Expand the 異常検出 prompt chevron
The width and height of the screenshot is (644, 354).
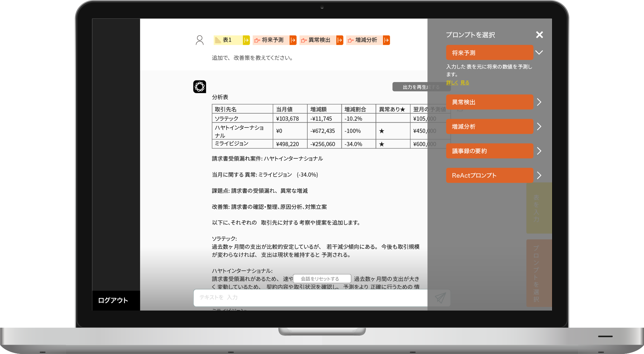539,102
